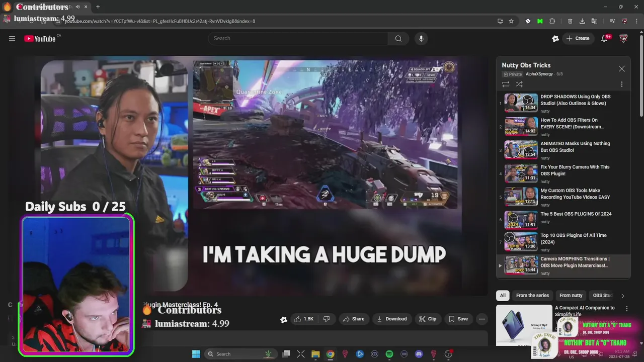Open options for Compact AI Companion ad
Viewport: 644px width, 362px height.
[x=626, y=309]
